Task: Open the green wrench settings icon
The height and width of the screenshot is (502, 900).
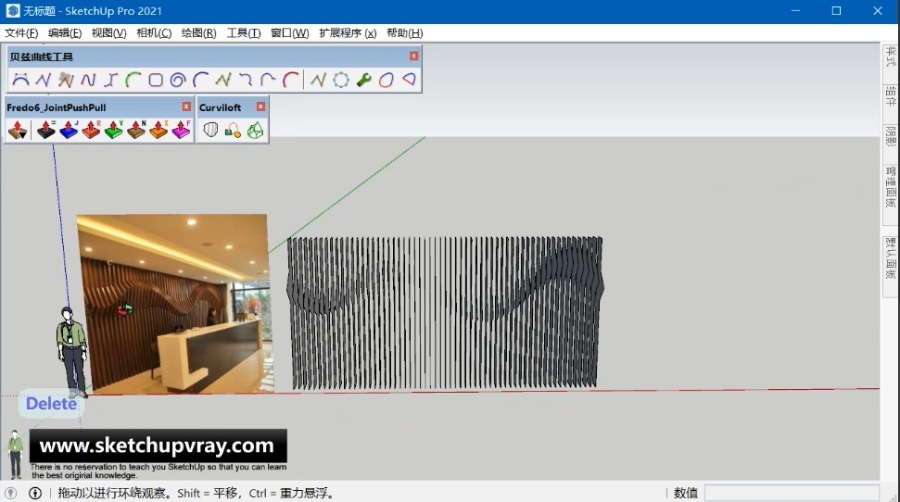Action: click(363, 80)
